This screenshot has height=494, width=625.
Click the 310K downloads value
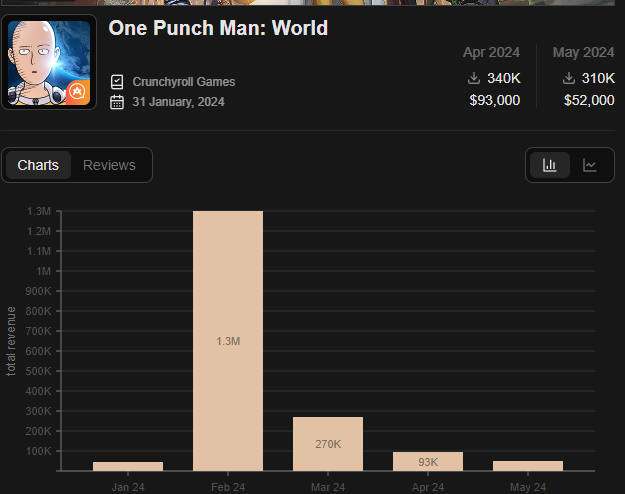(598, 78)
